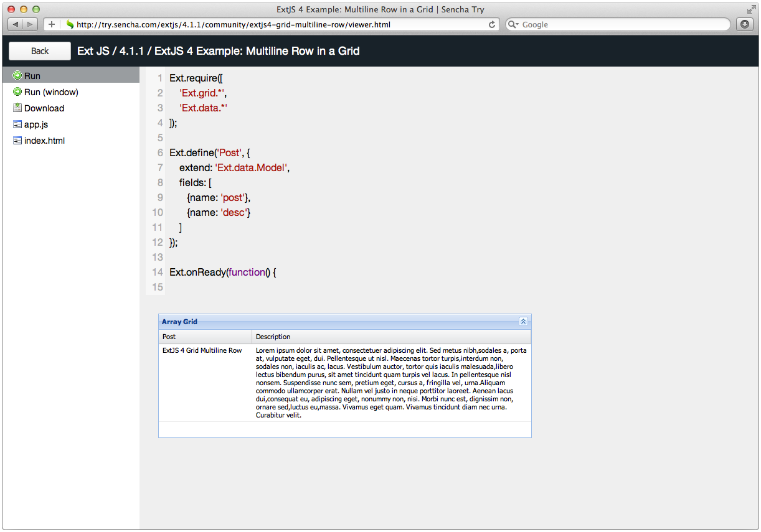The height and width of the screenshot is (532, 761).
Task: Sort by the Description column header
Action: pos(392,337)
